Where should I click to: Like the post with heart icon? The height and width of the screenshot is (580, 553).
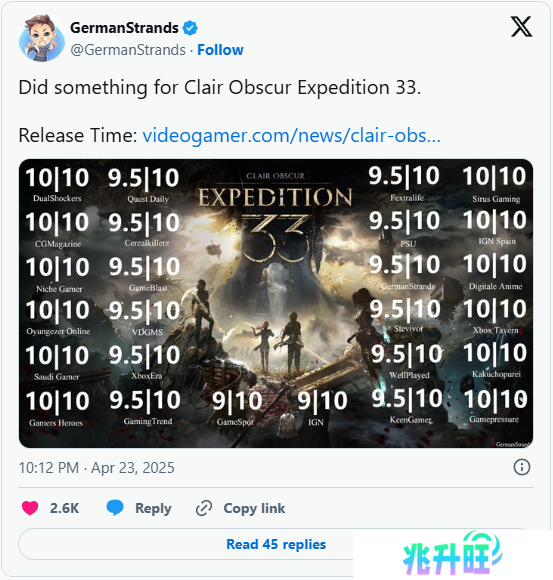(x=30, y=508)
